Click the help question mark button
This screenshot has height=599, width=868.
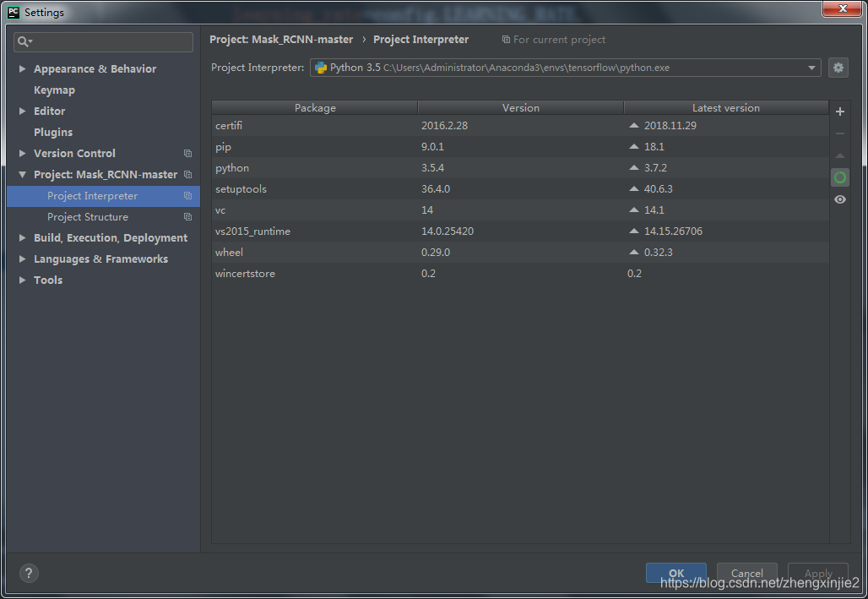click(x=29, y=573)
